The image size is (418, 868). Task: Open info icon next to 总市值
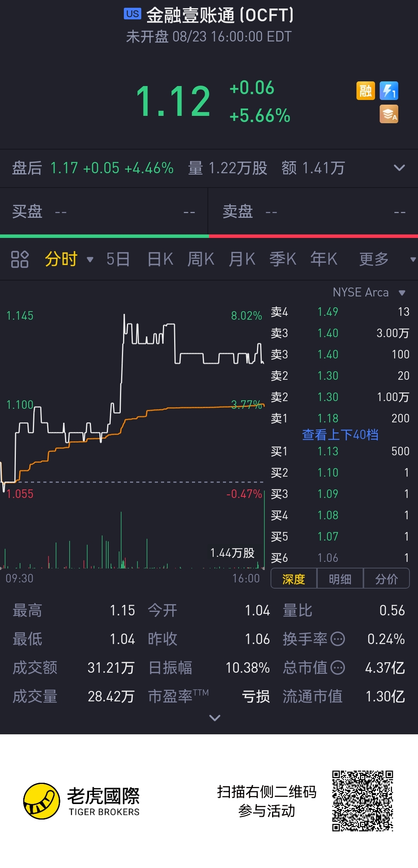tap(338, 667)
